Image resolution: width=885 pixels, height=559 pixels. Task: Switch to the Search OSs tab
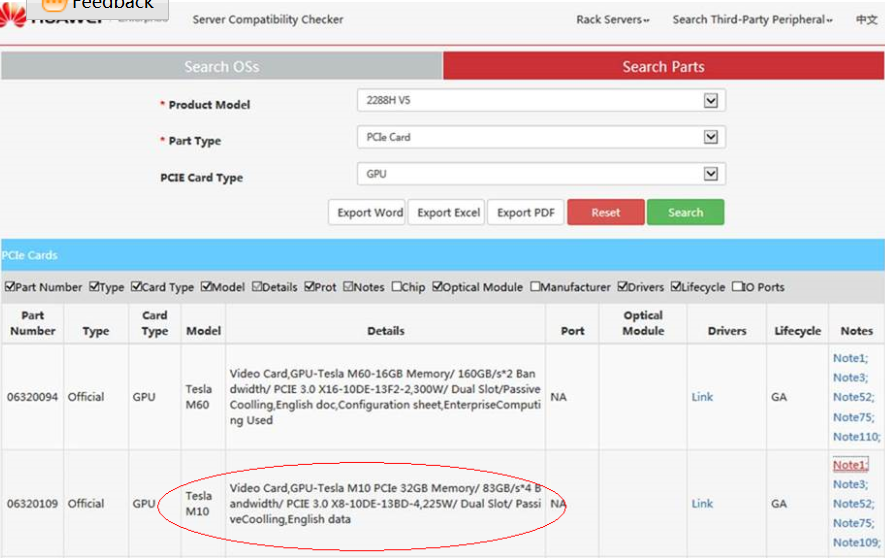click(x=221, y=67)
